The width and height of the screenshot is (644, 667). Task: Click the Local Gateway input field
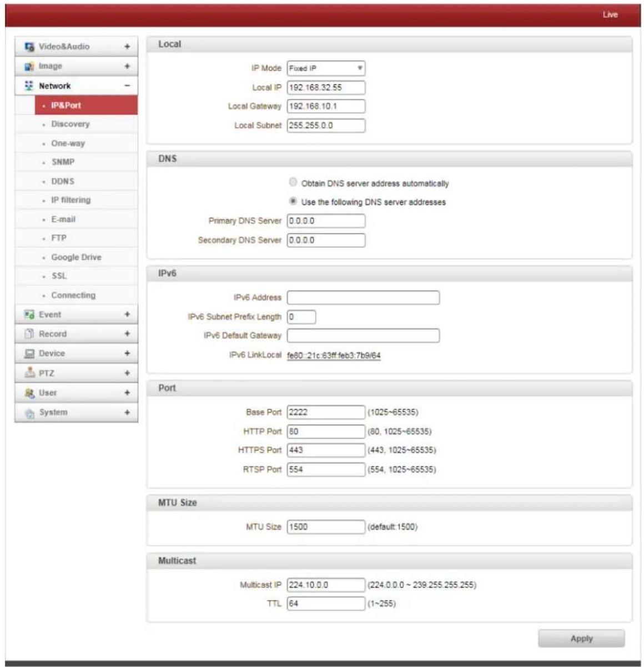326,106
